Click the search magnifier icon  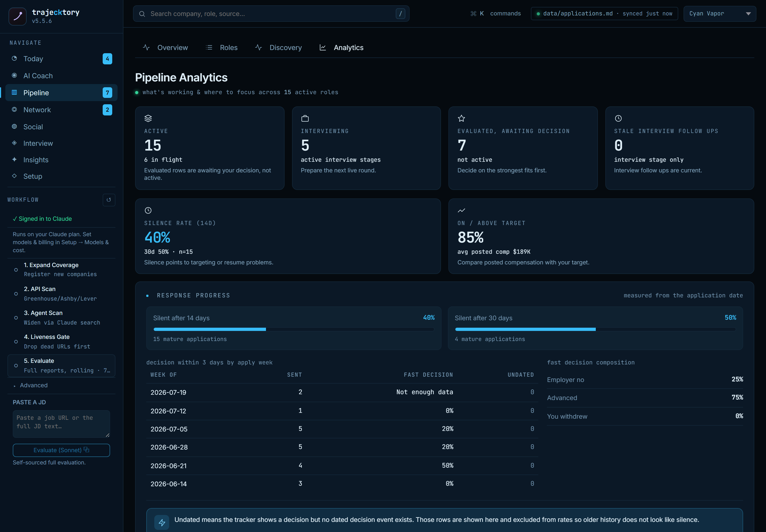tap(142, 14)
